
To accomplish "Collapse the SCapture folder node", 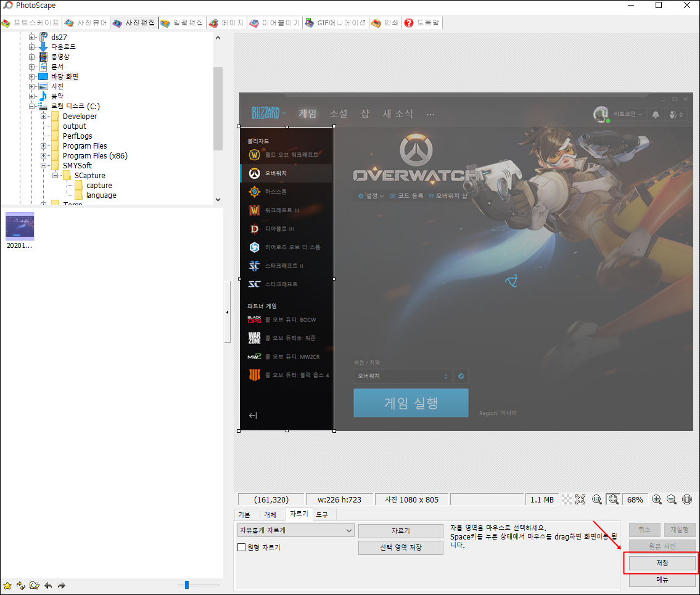I will (55, 176).
